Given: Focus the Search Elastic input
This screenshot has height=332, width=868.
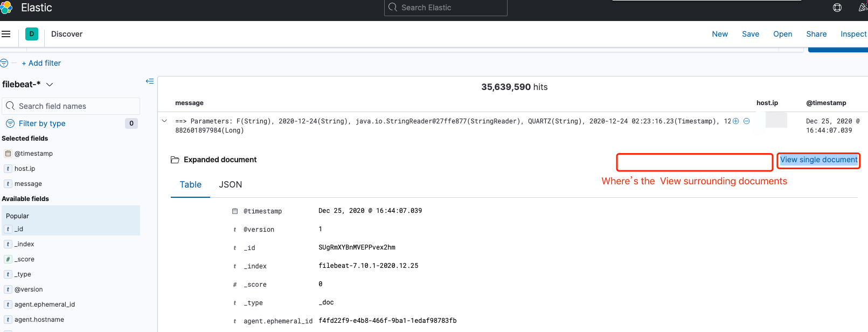Looking at the screenshot, I should click(x=446, y=8).
